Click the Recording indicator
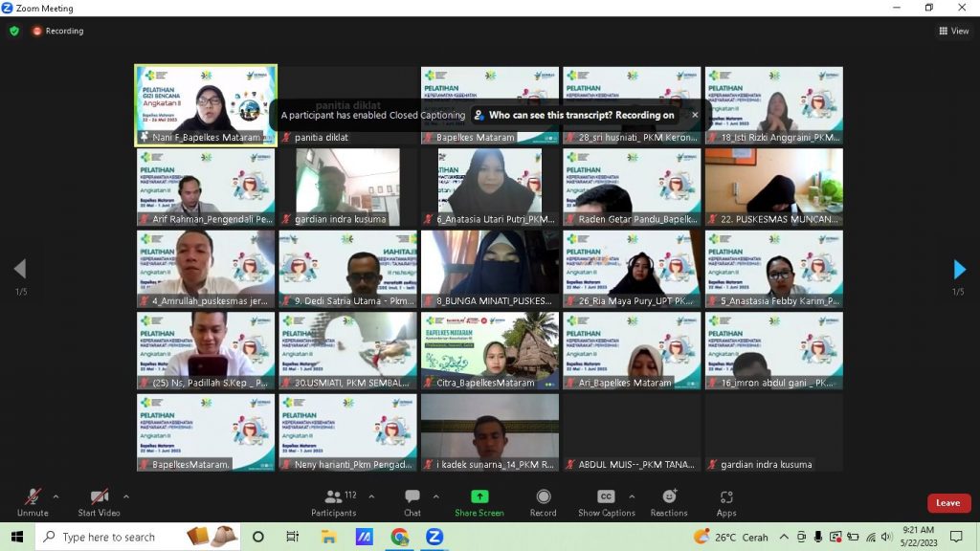The image size is (980, 551). click(x=58, y=31)
